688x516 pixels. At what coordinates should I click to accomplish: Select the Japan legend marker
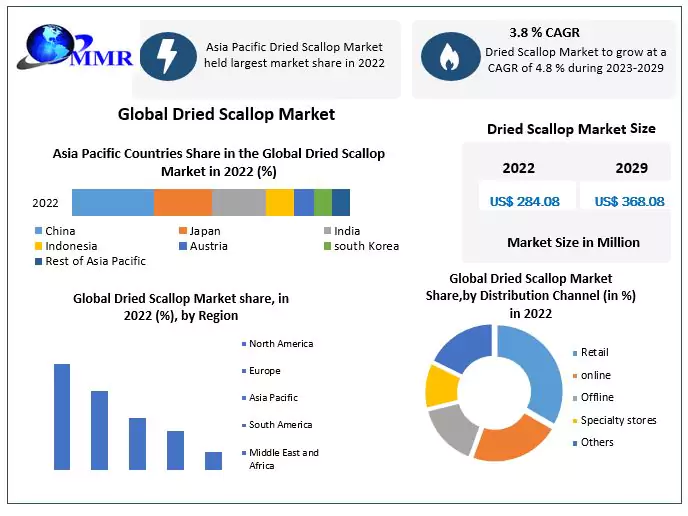[181, 231]
